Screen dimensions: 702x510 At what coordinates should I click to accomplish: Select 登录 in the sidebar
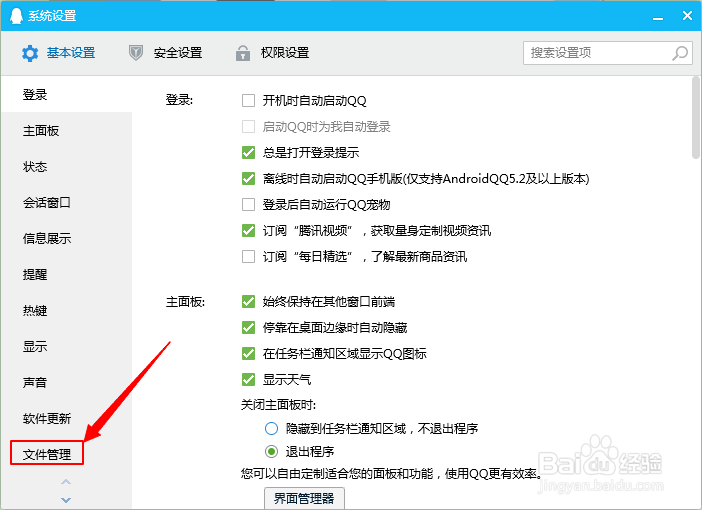pos(66,94)
